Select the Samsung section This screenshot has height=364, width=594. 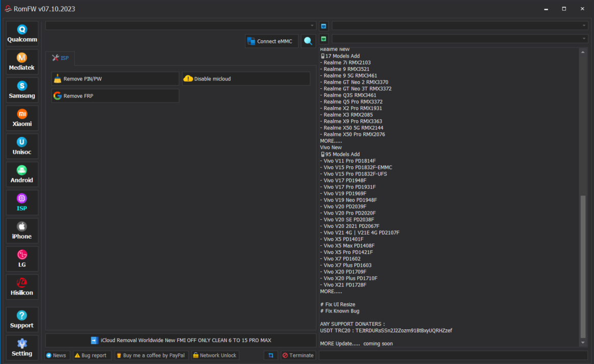22,90
